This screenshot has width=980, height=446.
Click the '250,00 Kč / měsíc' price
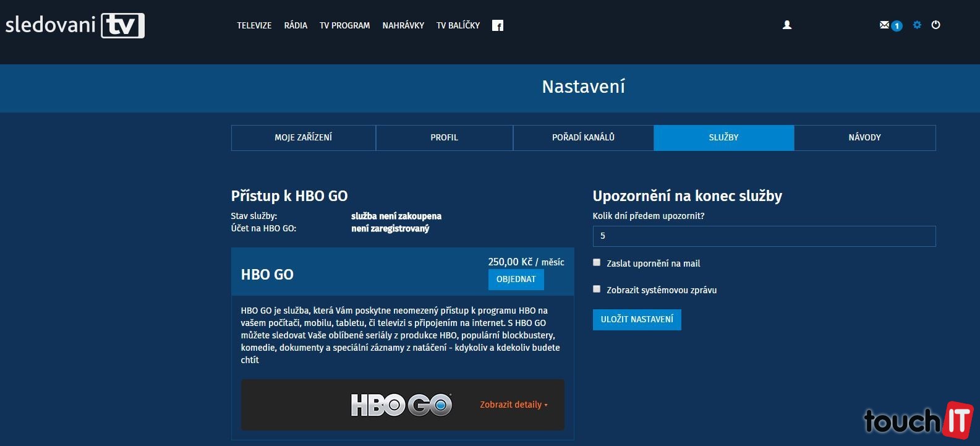[526, 262]
